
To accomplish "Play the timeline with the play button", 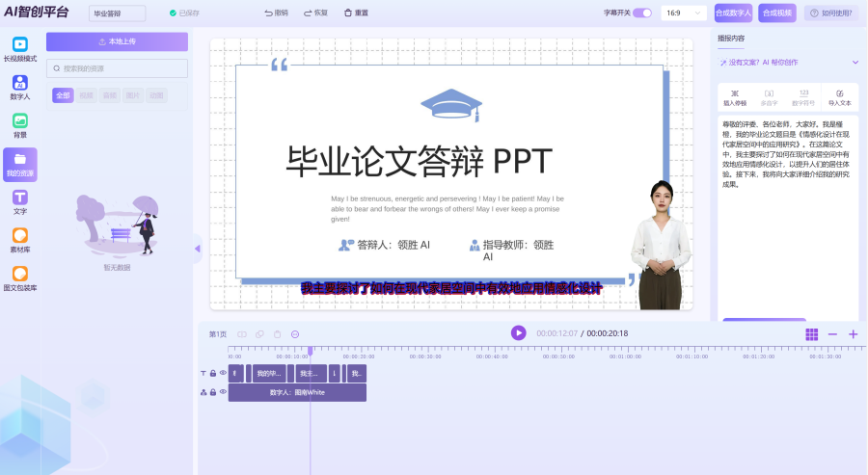I will pos(518,332).
